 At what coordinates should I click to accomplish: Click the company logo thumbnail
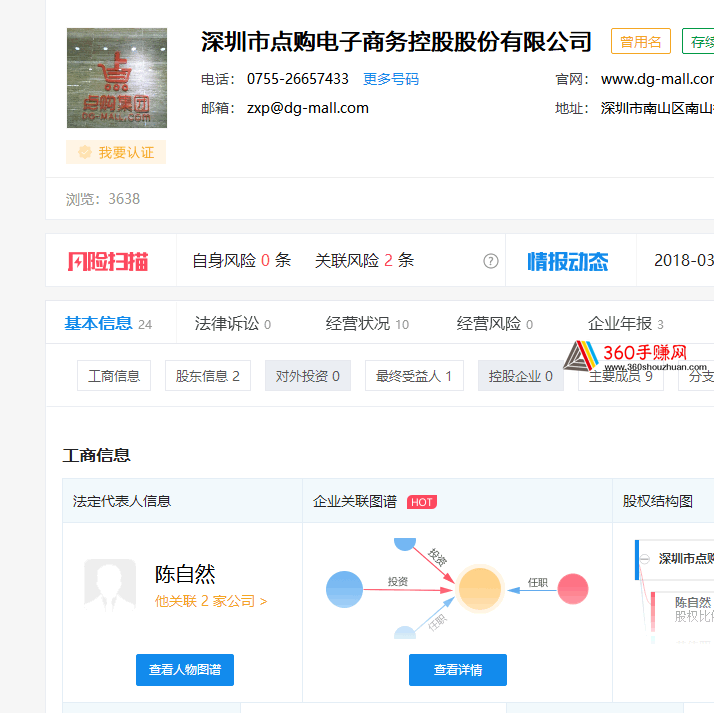coord(117,78)
